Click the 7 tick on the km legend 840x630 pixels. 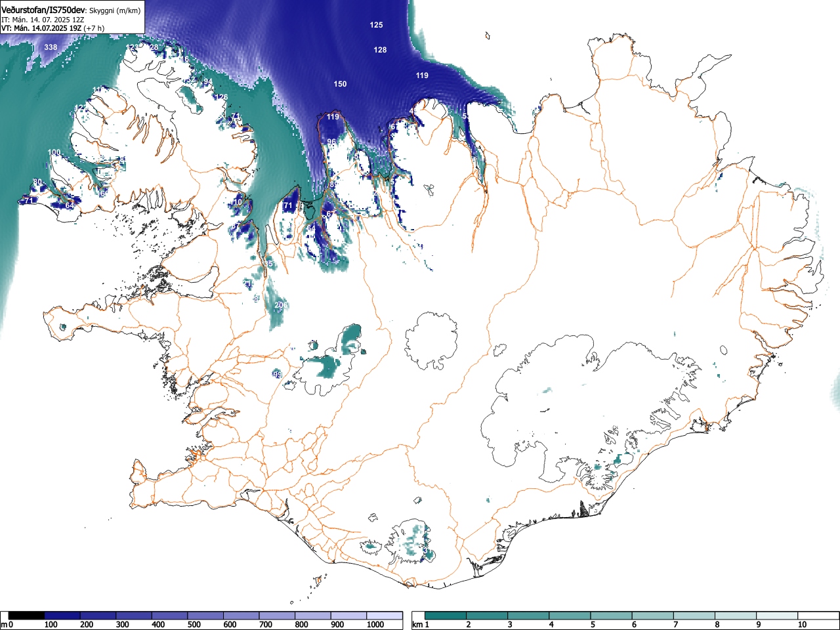coord(676,625)
